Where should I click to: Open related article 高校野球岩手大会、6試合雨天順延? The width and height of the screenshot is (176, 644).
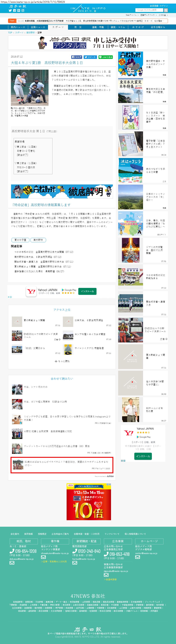[x=38, y=257]
